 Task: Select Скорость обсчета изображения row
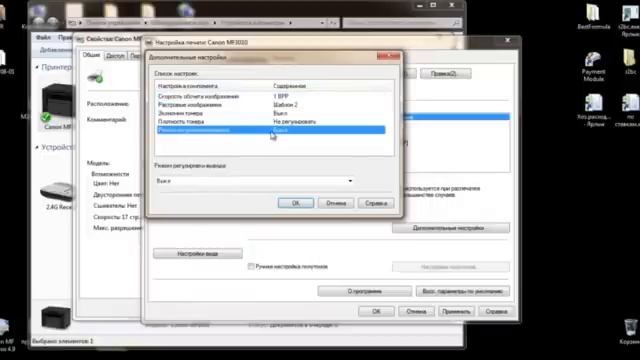271,96
